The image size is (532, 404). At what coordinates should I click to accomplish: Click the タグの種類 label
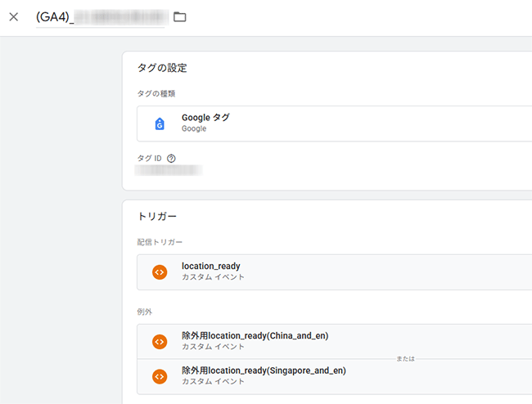(x=156, y=93)
